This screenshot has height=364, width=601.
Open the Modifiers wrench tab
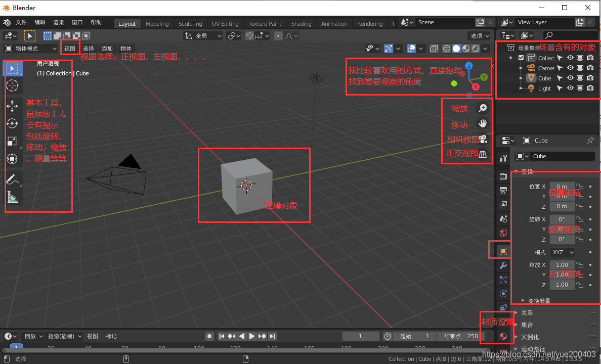pyautogui.click(x=503, y=265)
